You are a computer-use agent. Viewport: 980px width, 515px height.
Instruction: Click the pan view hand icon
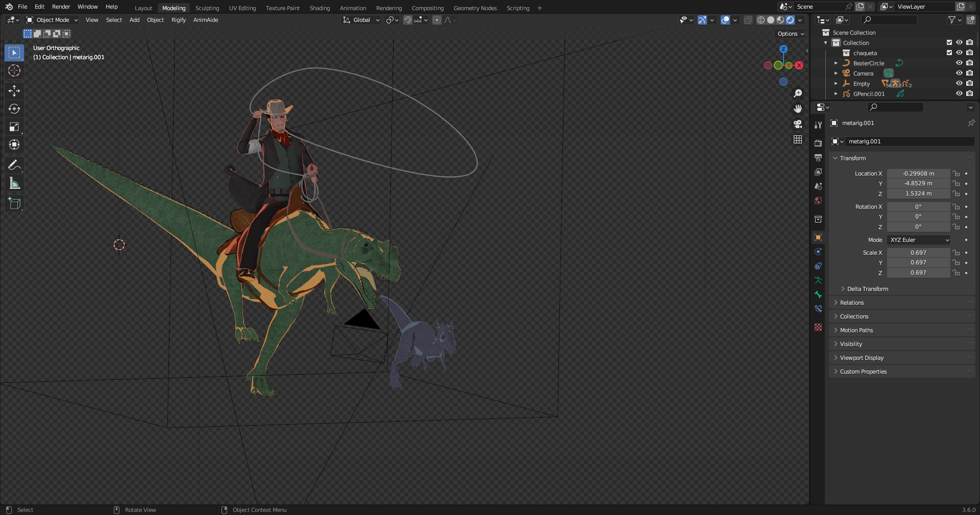(x=798, y=109)
